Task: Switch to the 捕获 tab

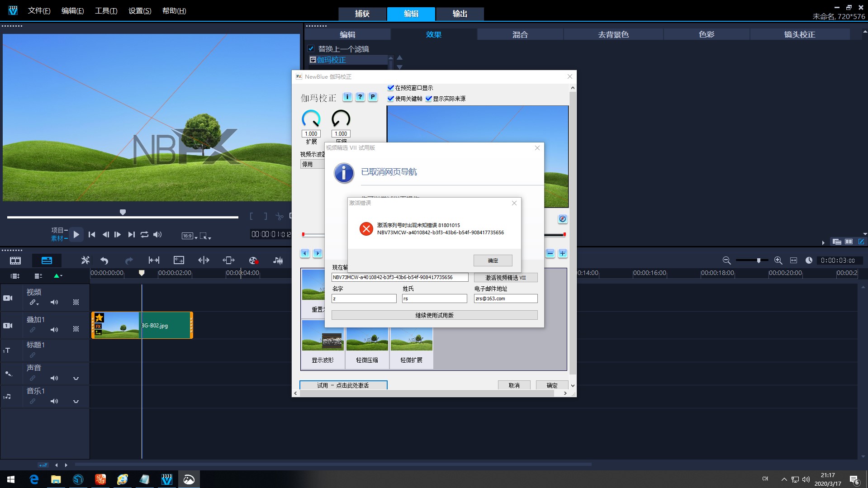Action: (362, 14)
